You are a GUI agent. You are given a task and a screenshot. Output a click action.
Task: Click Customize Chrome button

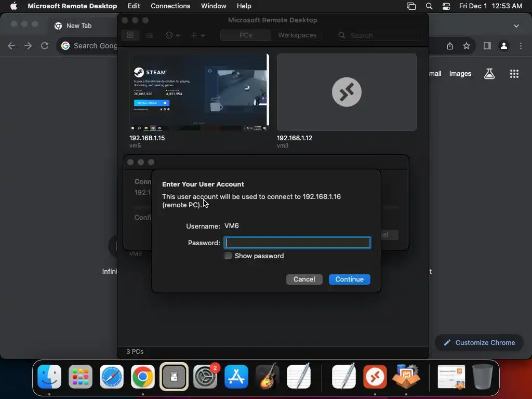coord(479,343)
